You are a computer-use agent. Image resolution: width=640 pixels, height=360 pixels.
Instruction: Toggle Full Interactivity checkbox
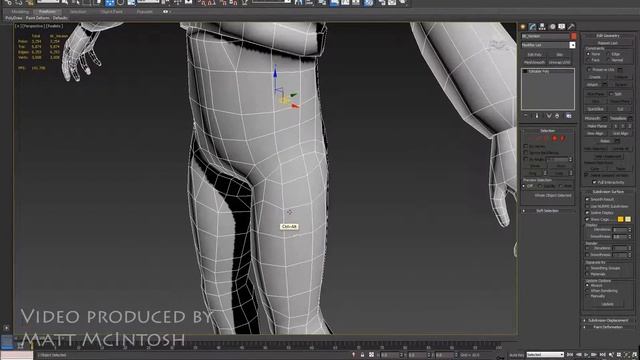pos(594,182)
